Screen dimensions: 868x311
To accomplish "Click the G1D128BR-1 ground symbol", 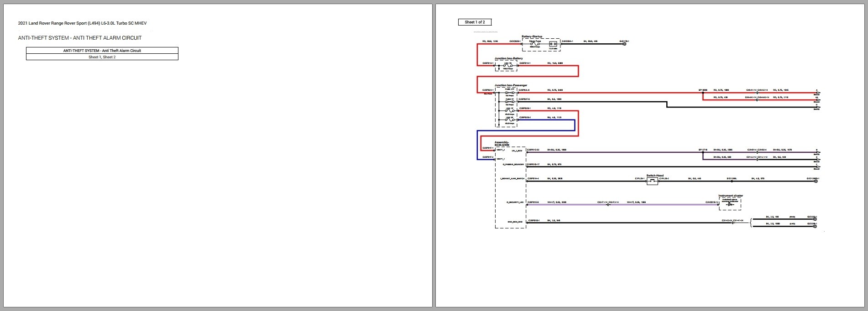I will [816, 181].
